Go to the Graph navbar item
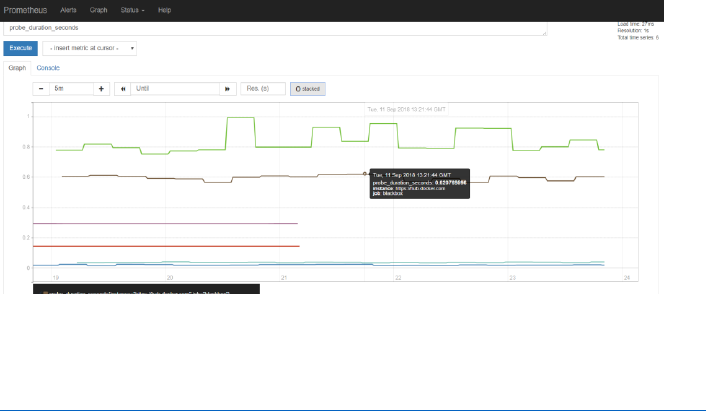The width and height of the screenshot is (706, 411). (x=99, y=10)
